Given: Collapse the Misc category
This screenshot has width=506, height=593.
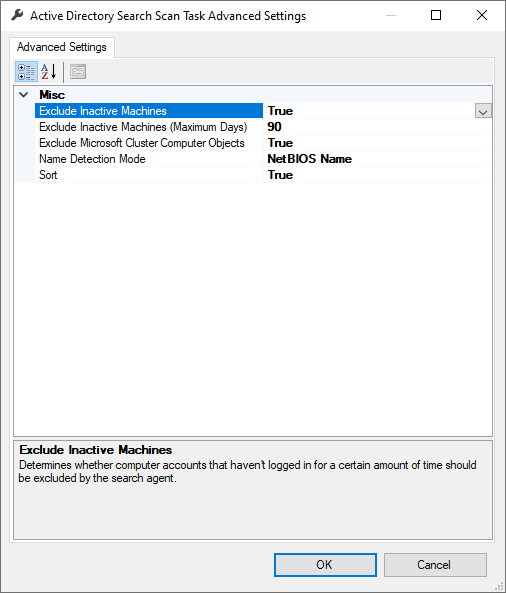Looking at the screenshot, I should coord(23,95).
